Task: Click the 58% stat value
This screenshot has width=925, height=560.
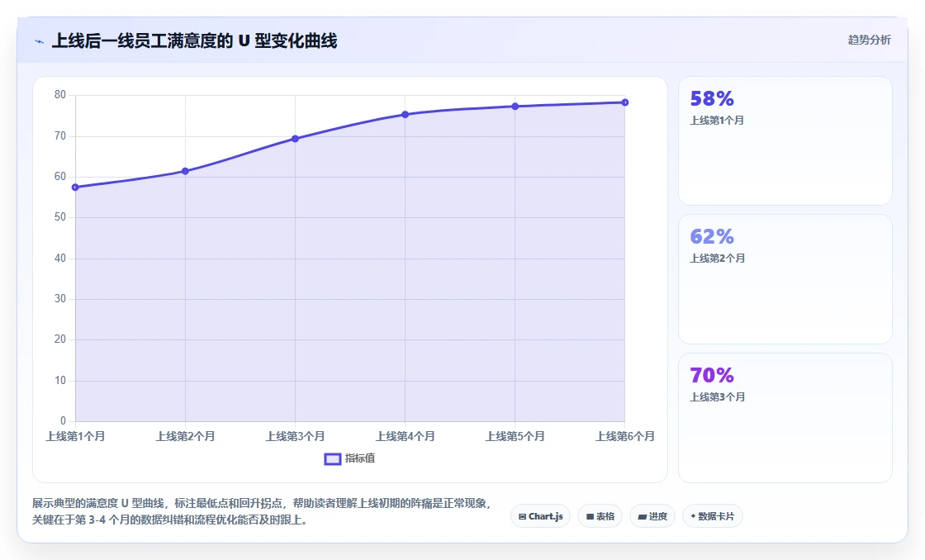Action: (712, 98)
